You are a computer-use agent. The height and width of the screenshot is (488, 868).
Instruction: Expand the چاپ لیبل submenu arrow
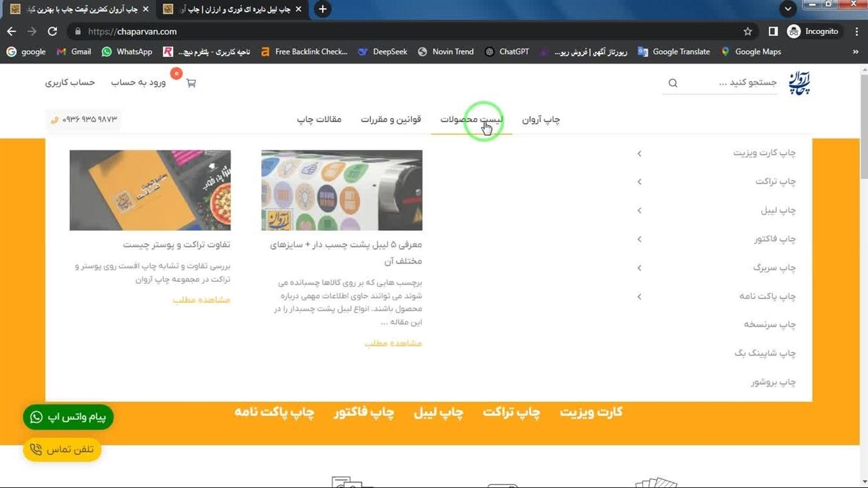click(x=639, y=211)
